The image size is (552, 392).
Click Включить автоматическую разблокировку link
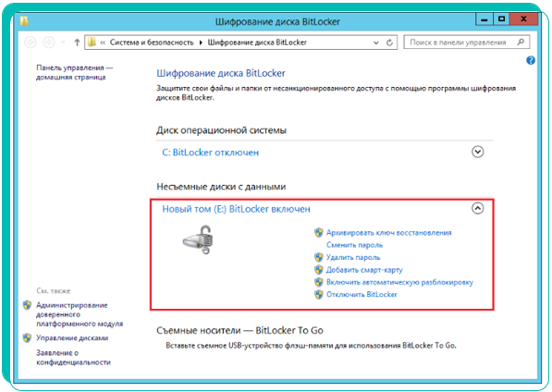399,282
